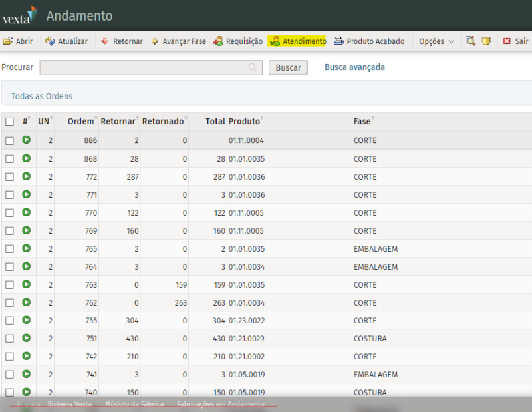Open the Busca avançada link
Viewport: 532px width, 412px height.
(x=354, y=67)
